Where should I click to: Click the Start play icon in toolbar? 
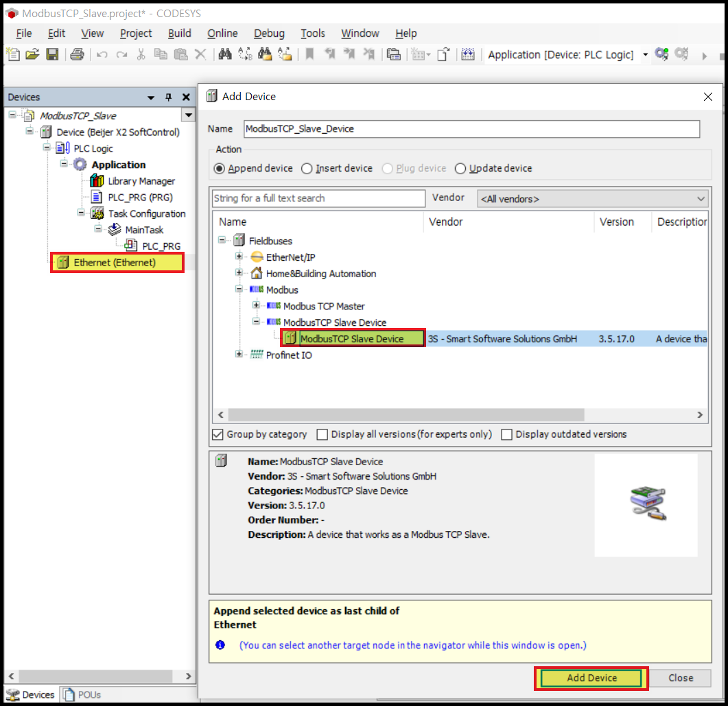[704, 56]
